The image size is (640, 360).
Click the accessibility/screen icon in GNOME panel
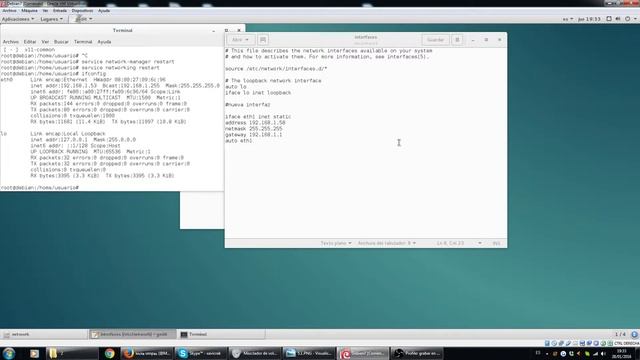click(609, 19)
